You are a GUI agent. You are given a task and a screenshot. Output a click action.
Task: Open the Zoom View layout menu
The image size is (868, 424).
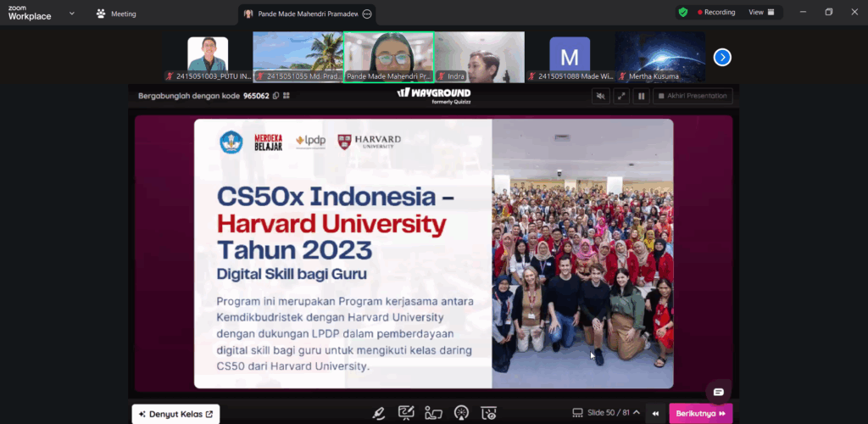[760, 13]
